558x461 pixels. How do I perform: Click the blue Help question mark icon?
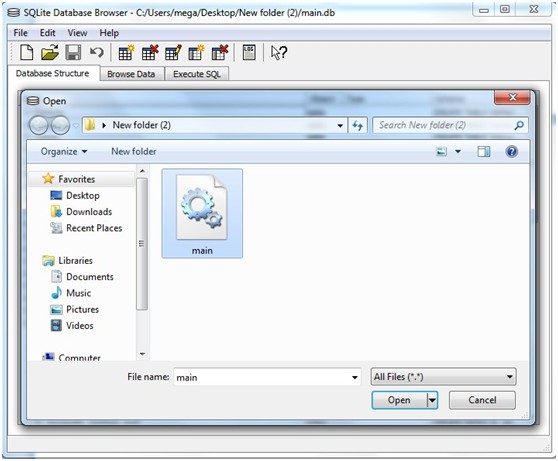click(x=511, y=152)
